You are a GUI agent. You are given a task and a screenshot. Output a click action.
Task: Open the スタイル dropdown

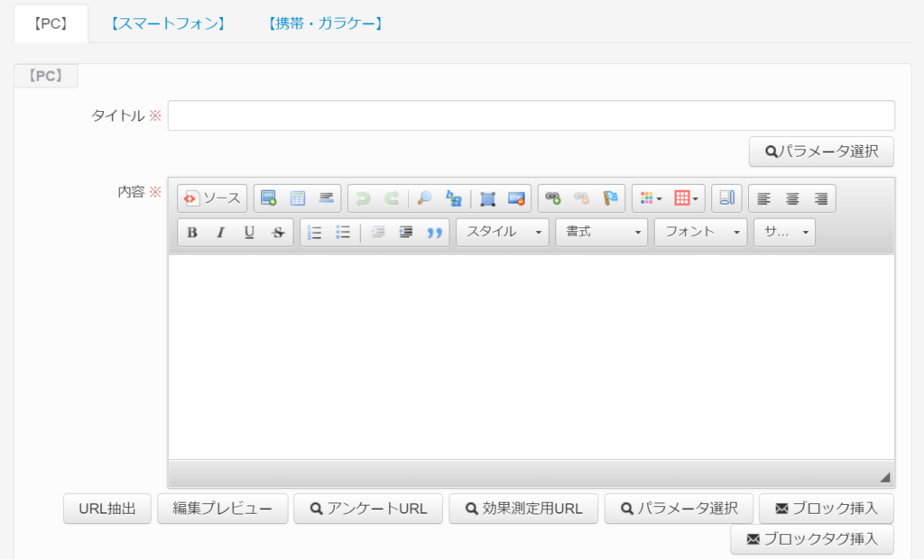pos(503,233)
